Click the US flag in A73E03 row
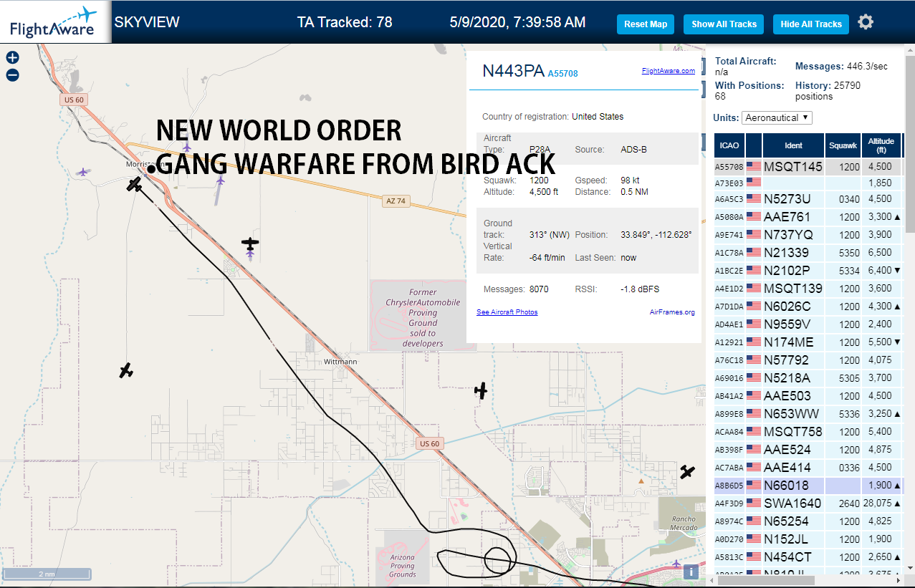The image size is (915, 588). click(x=753, y=183)
